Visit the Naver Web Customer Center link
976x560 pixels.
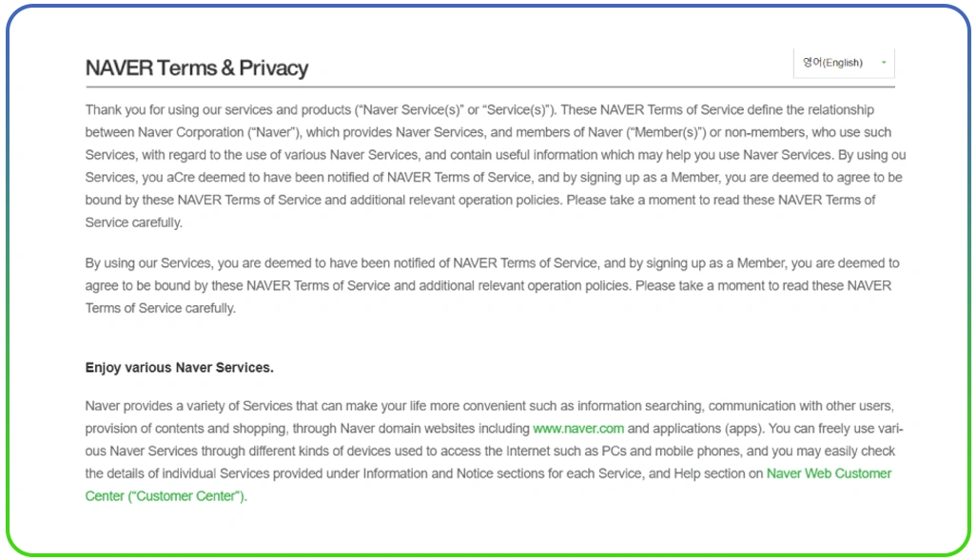tap(829, 473)
